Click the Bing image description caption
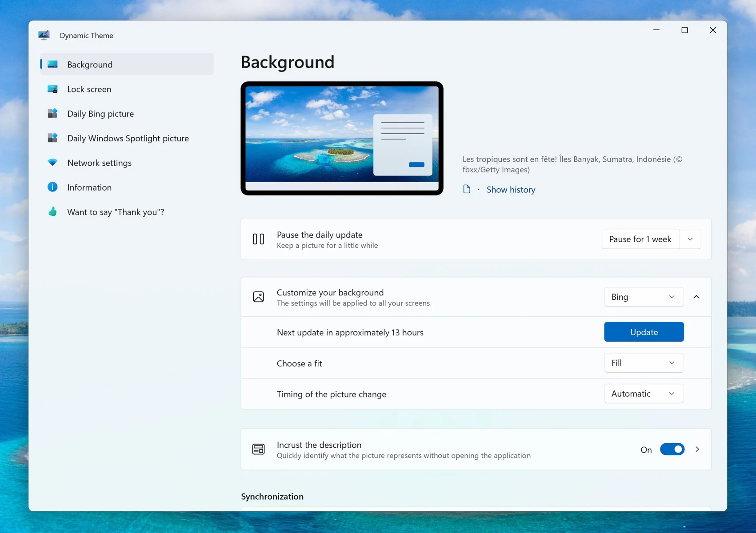Image resolution: width=756 pixels, height=533 pixels. coord(572,164)
